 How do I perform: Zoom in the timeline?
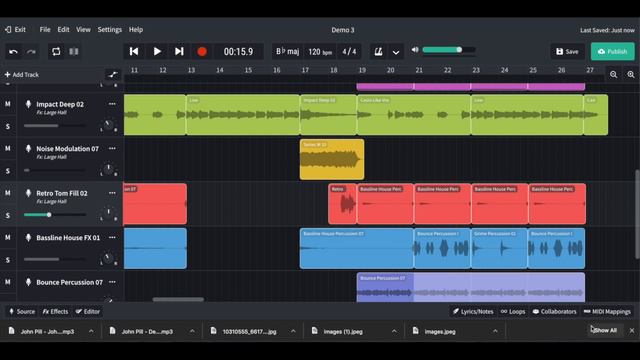[631, 74]
